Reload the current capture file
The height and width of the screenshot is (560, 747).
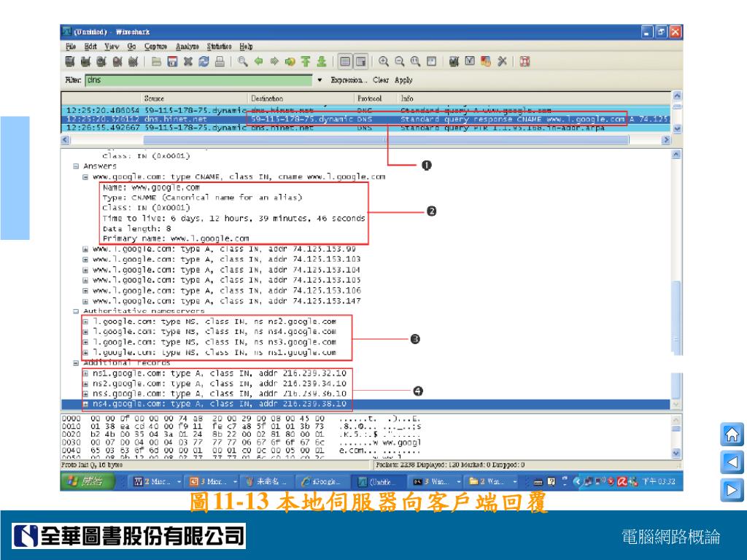point(204,61)
